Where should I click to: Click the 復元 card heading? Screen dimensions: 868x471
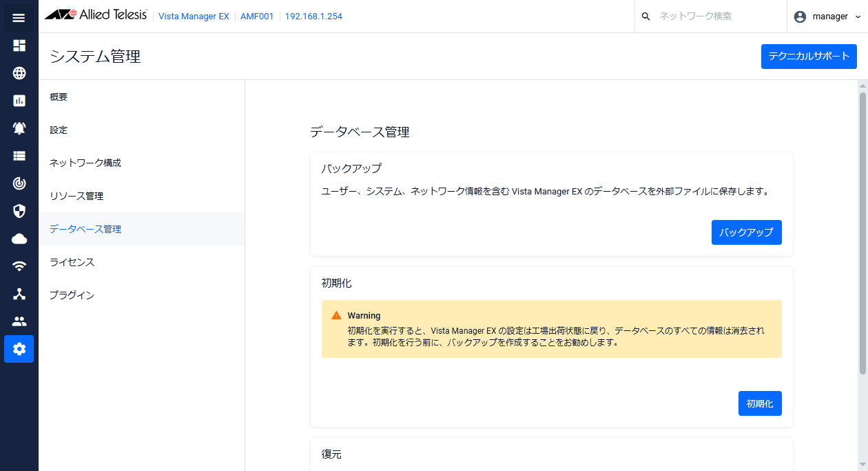tap(331, 454)
